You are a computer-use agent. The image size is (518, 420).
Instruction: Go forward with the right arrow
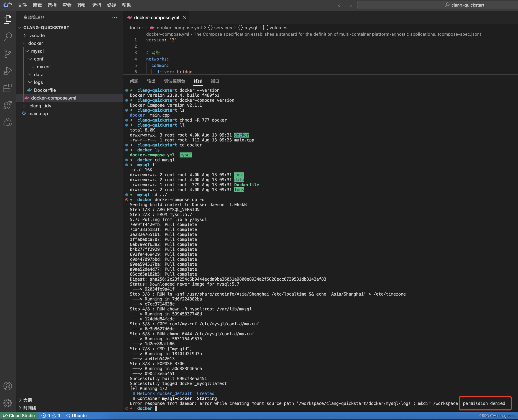(350, 5)
